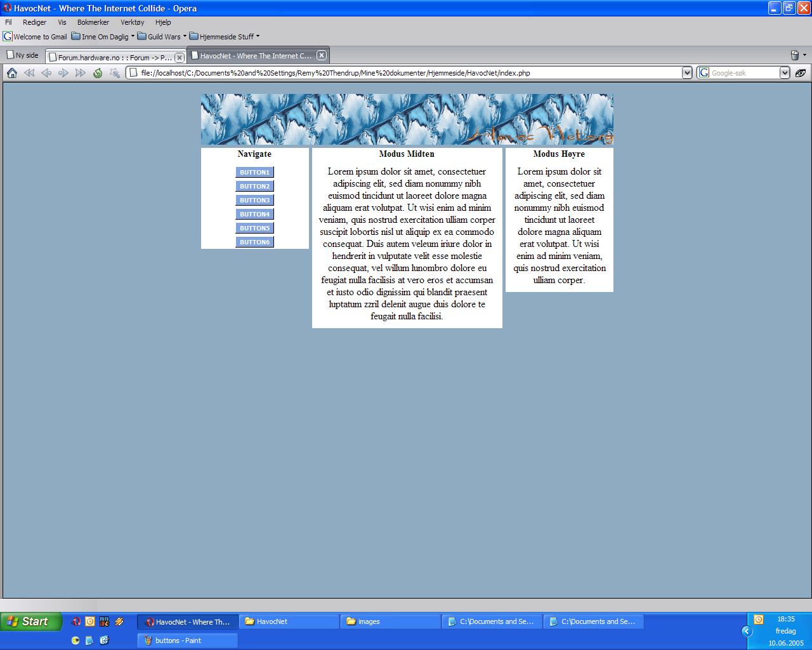Click the Navigate heading text
This screenshot has height=650, width=812.
[x=254, y=154]
